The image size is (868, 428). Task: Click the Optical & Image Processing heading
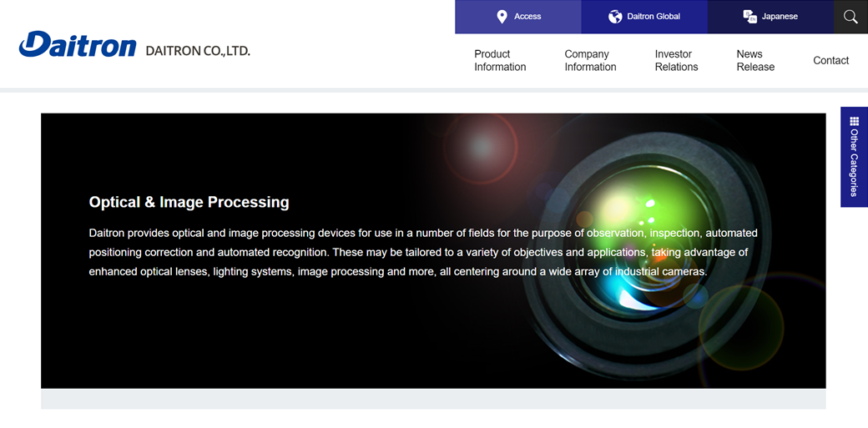(189, 202)
